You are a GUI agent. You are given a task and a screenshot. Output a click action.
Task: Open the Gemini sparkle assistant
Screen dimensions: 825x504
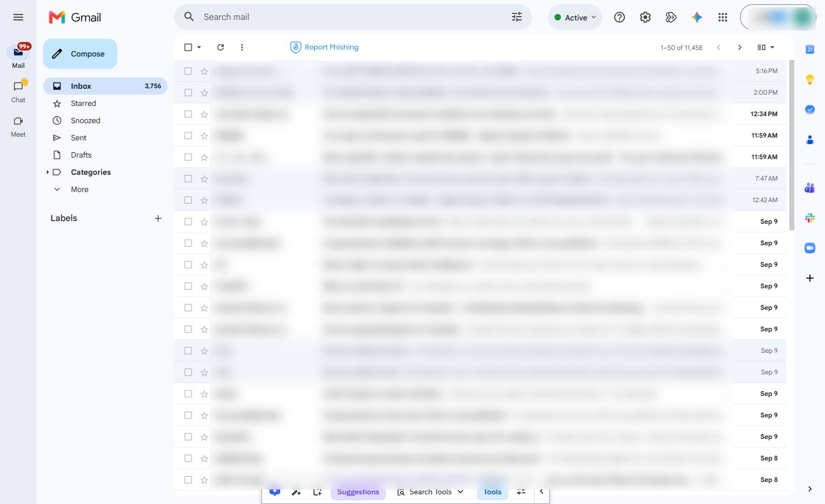[697, 17]
